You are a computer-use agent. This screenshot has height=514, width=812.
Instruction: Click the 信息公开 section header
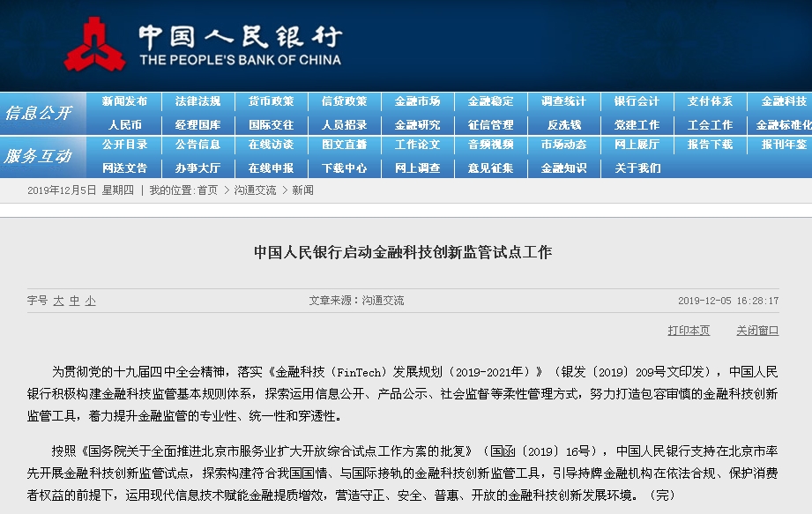tap(39, 113)
